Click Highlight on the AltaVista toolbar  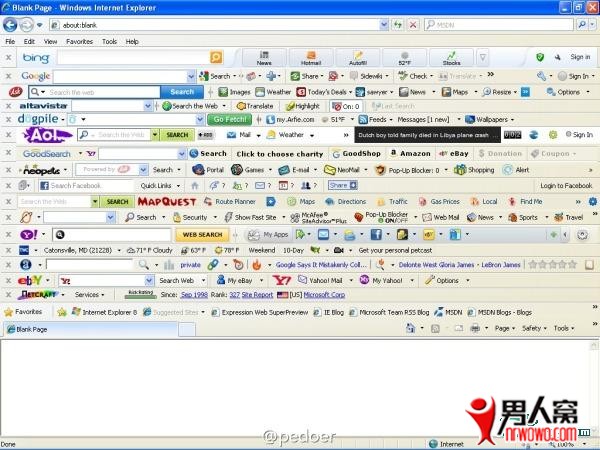point(303,106)
